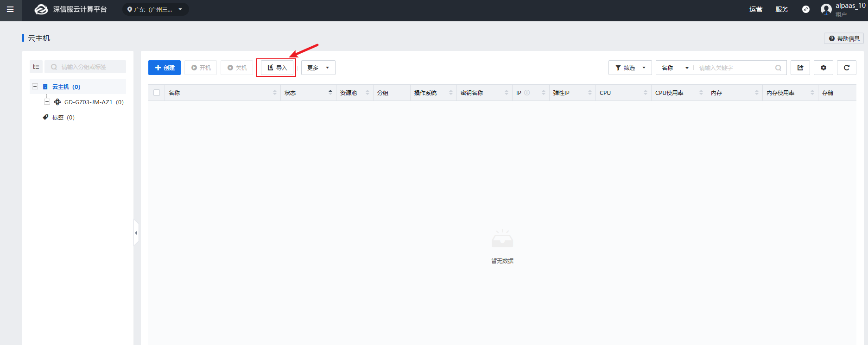This screenshot has width=868, height=345.
Task: Click the export icon button
Action: coord(800,68)
